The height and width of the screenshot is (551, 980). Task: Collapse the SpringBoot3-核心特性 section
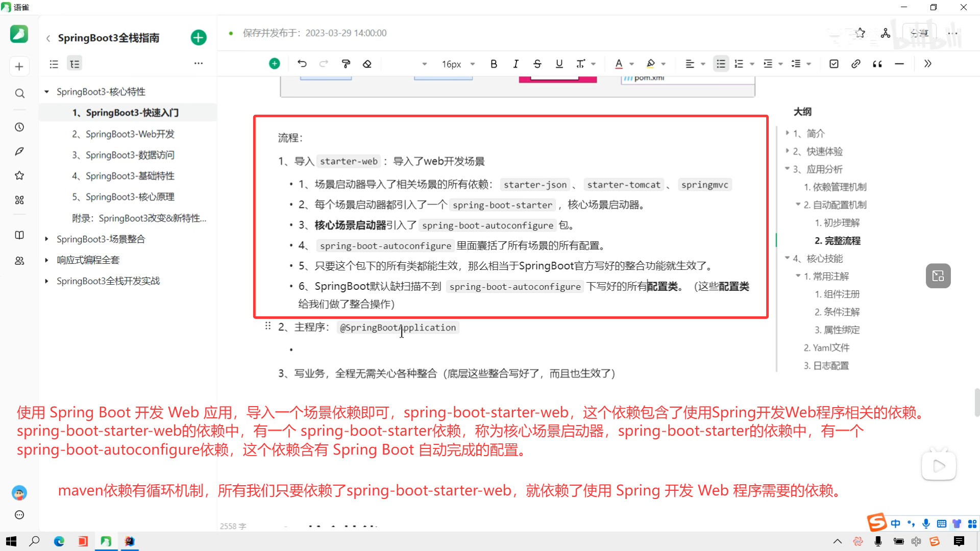[x=46, y=92]
